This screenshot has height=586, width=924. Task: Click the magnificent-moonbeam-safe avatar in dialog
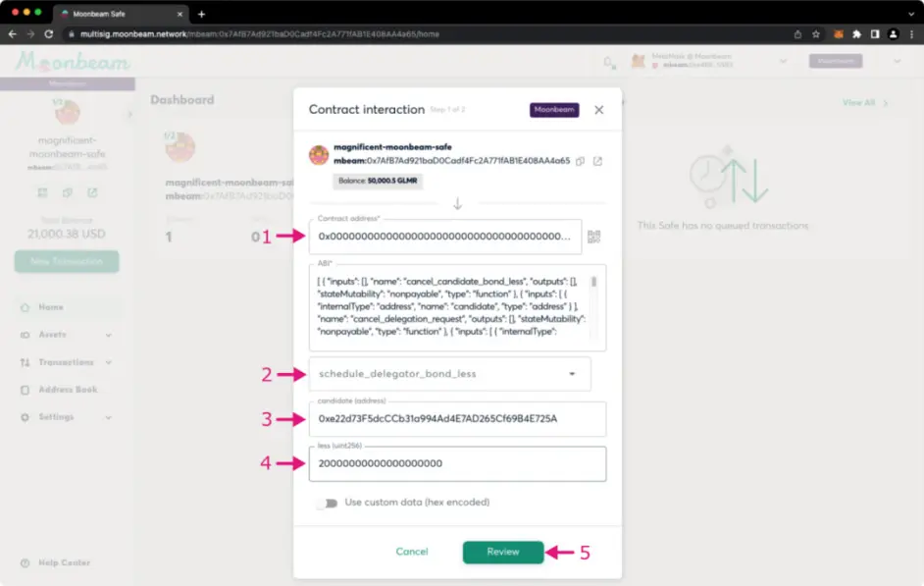point(319,154)
